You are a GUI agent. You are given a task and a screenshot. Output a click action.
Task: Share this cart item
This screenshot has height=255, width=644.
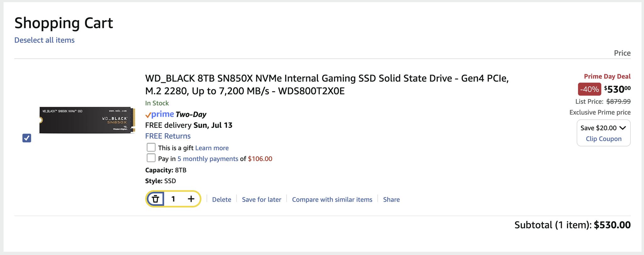[x=391, y=199]
